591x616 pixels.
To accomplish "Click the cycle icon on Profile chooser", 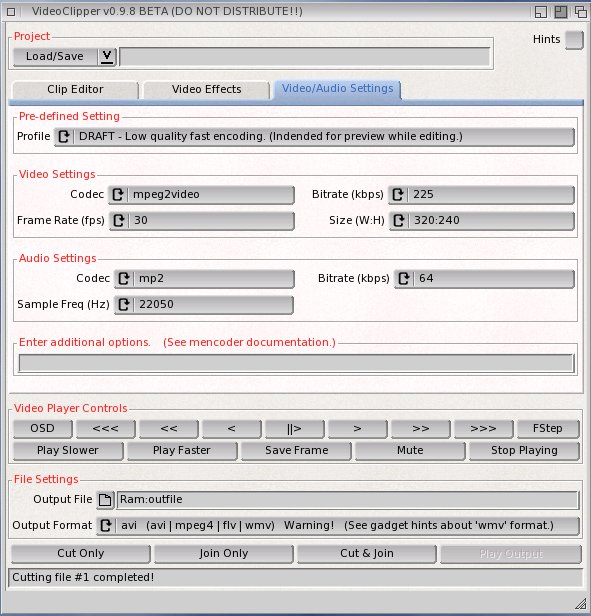I will (64, 137).
